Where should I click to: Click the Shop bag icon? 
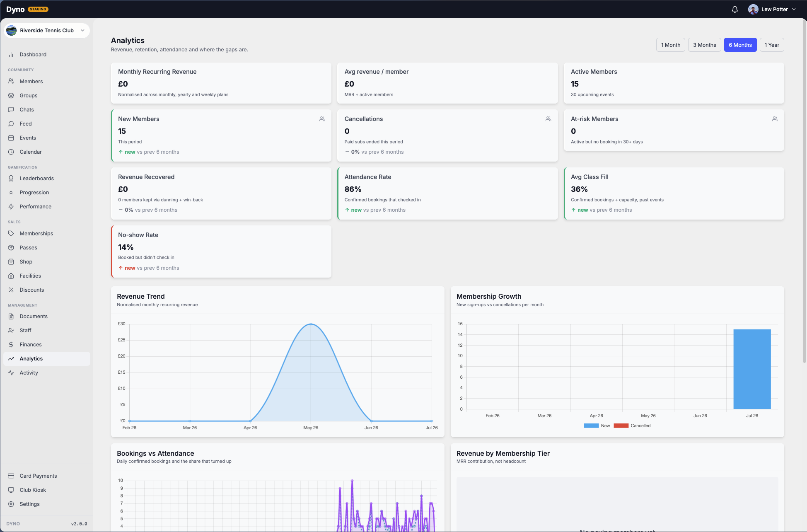coord(11,262)
